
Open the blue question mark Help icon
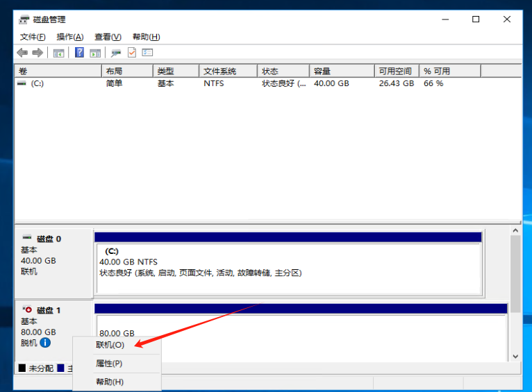[x=79, y=53]
